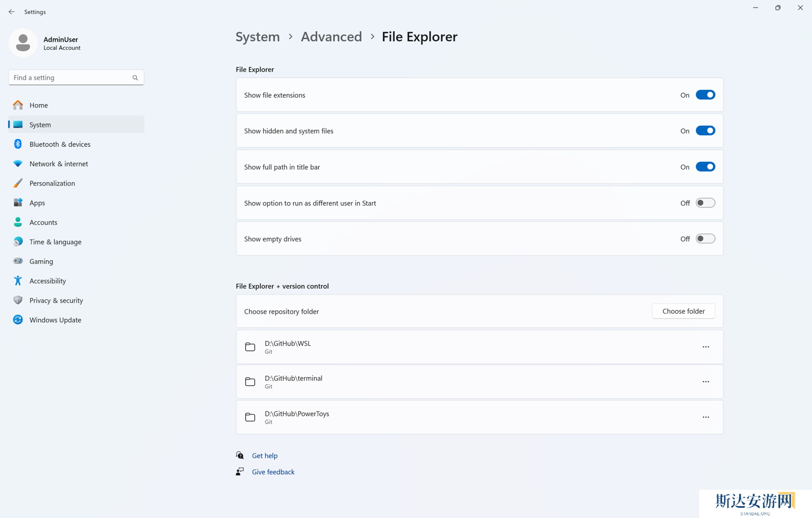The image size is (812, 518).
Task: Click the folder icon for D:\GitHub\WSL
Action: click(250, 347)
